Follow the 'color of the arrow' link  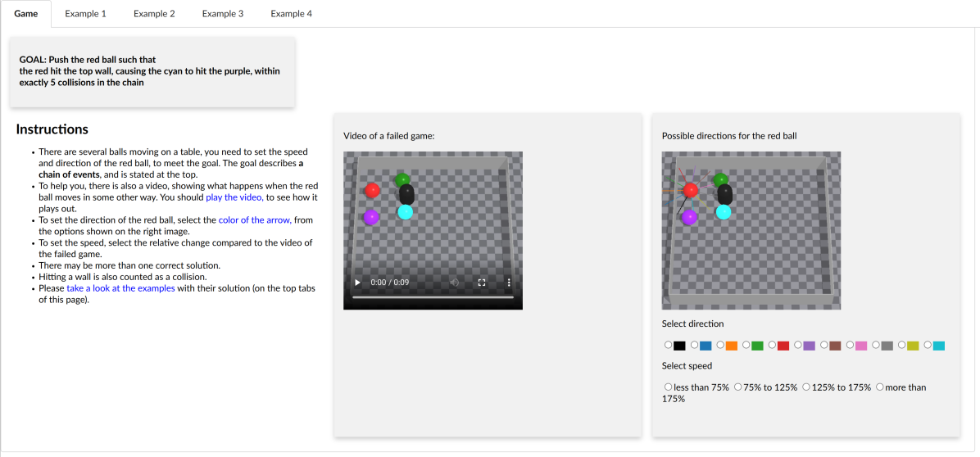point(255,219)
